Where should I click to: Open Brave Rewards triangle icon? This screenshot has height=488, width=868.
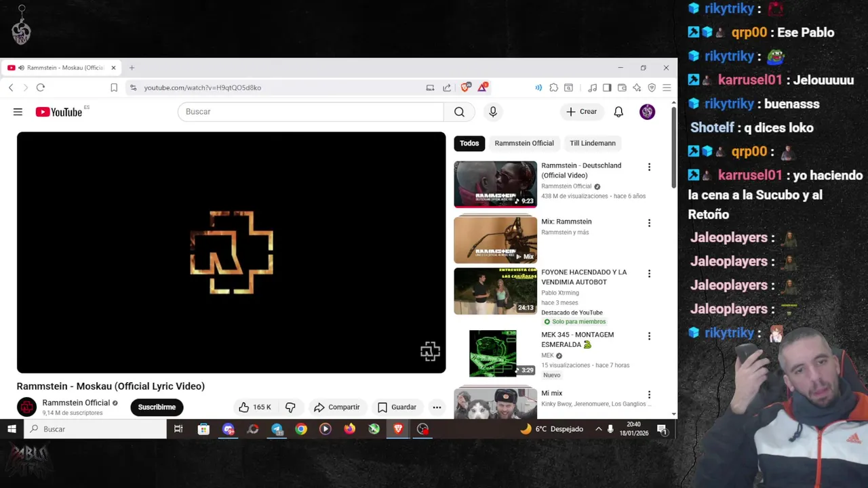[x=483, y=87]
